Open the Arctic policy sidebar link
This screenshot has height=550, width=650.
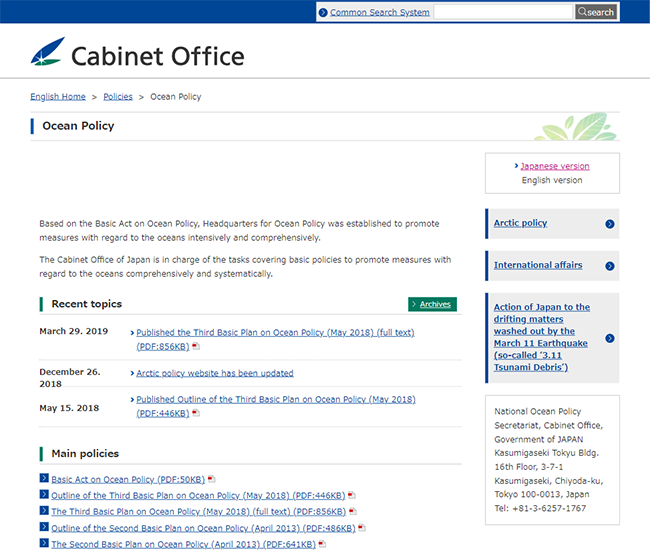[520, 223]
